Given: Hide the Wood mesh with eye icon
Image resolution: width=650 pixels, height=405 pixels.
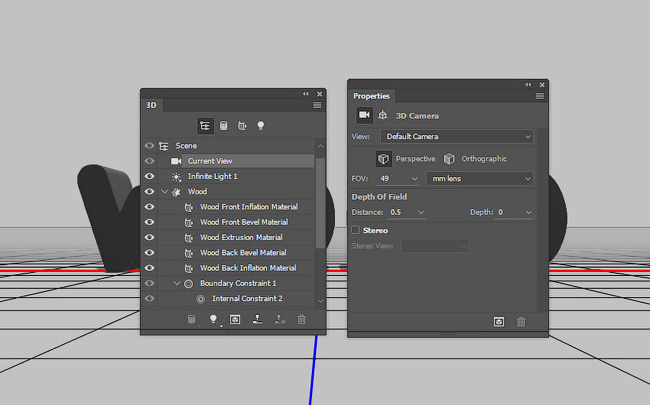Looking at the screenshot, I should [149, 192].
